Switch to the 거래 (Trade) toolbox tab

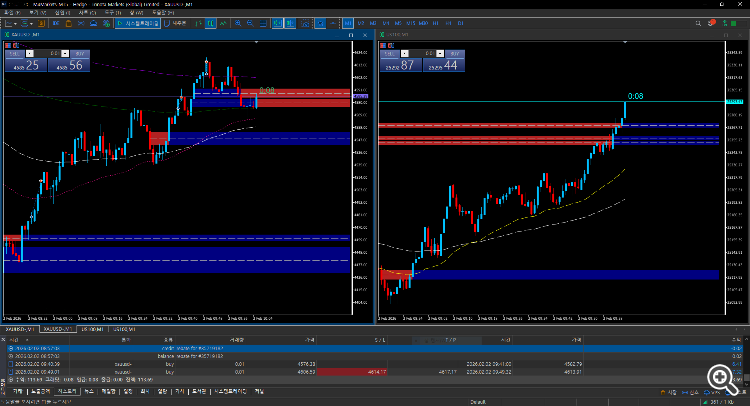(18, 392)
